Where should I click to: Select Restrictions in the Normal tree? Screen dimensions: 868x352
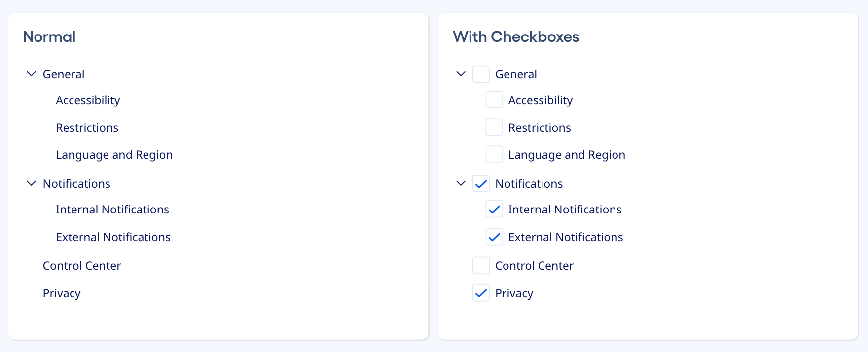pos(87,127)
